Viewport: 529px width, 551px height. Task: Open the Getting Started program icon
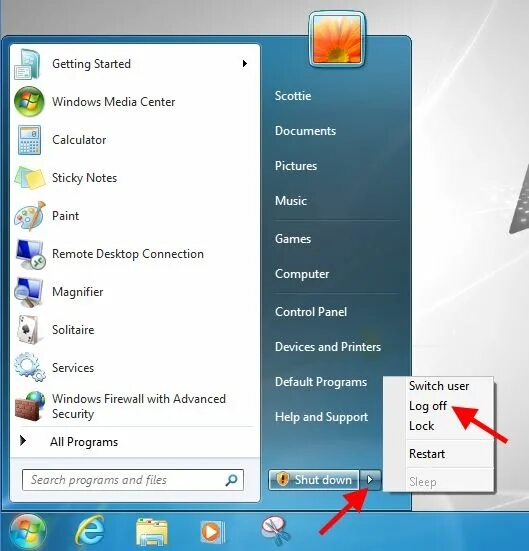[x=28, y=64]
